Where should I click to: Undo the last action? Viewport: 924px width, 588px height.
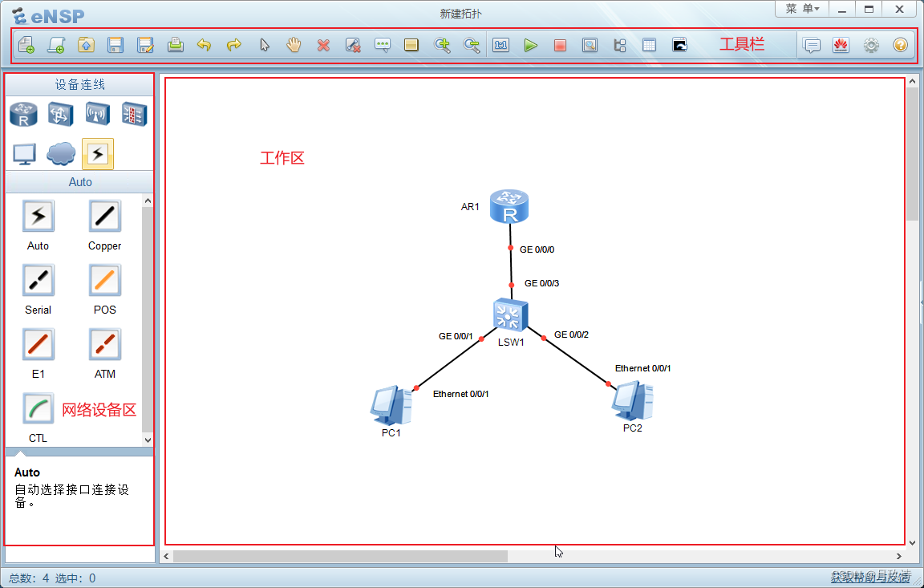(x=205, y=45)
